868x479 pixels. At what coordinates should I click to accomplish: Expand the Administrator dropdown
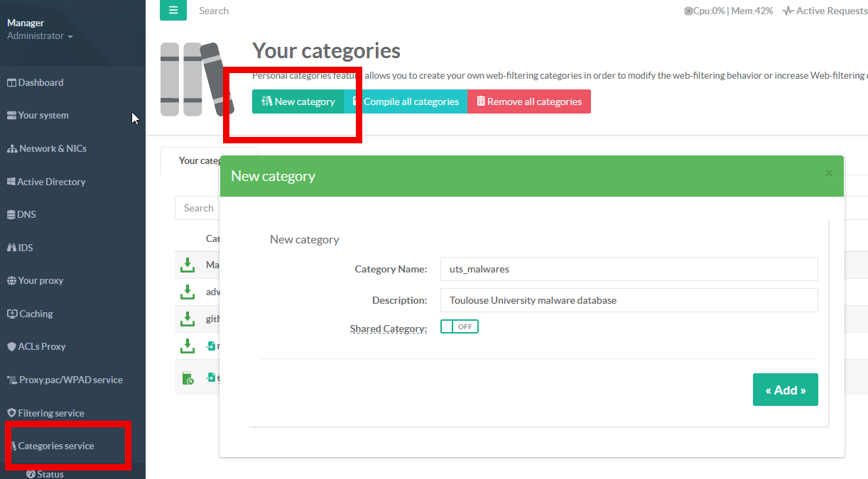click(x=40, y=36)
